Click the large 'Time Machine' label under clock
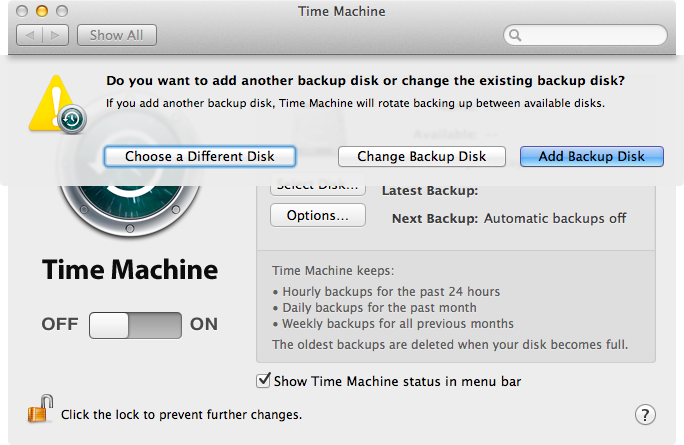Image resolution: width=684 pixels, height=445 pixels. (130, 270)
